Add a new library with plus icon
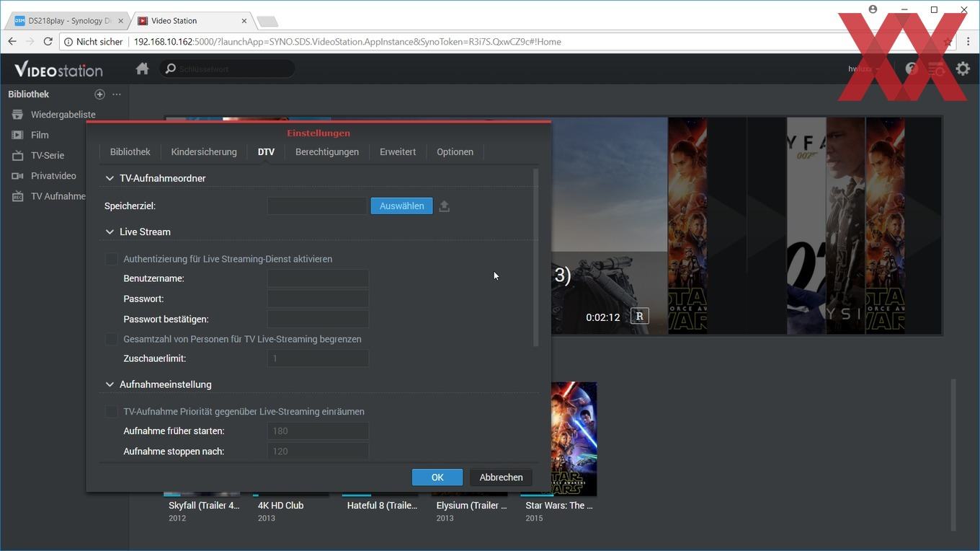The width and height of the screenshot is (980, 551). point(99,94)
